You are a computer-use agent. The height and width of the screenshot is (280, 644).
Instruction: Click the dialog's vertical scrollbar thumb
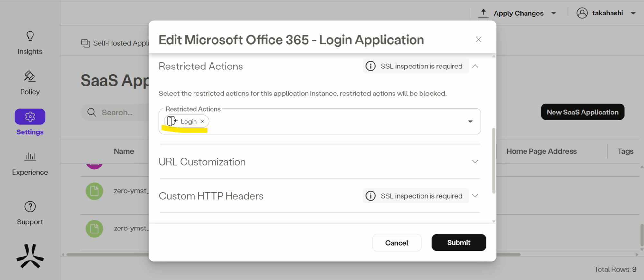click(494, 161)
